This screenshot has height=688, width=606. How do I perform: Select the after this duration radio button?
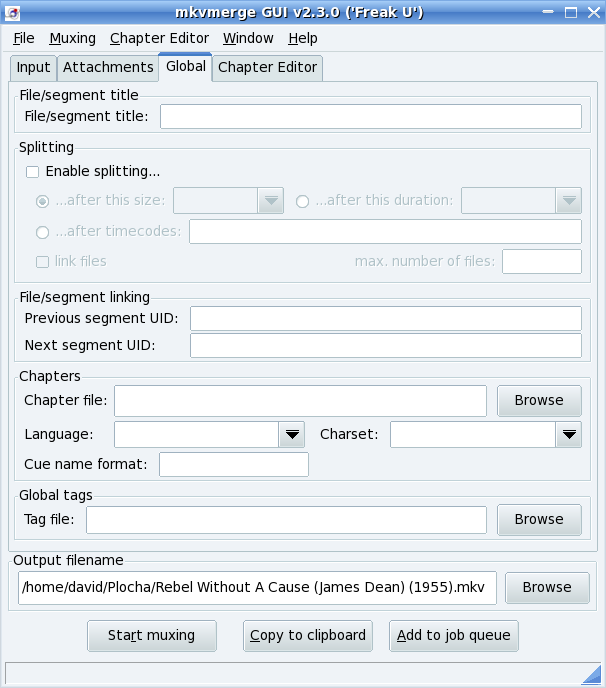point(302,201)
